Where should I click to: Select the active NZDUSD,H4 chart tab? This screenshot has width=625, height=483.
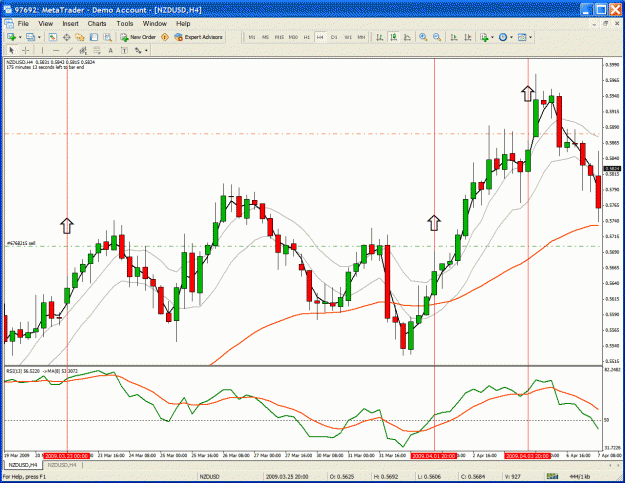tap(23, 465)
